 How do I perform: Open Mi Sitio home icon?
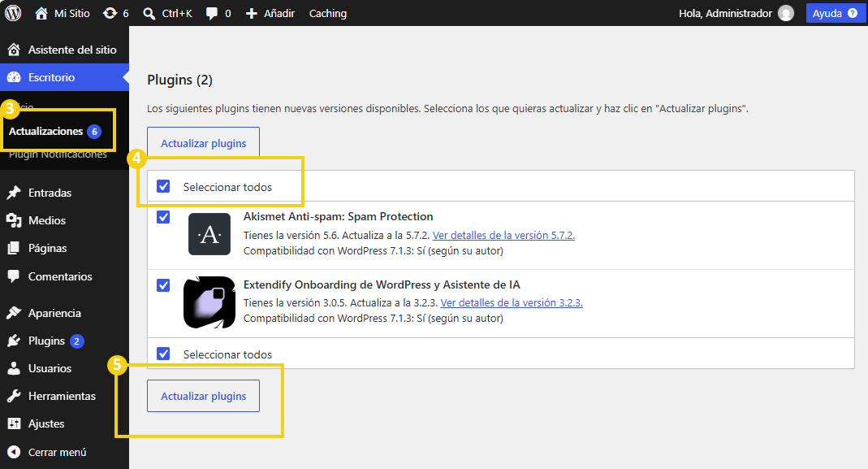coord(41,13)
